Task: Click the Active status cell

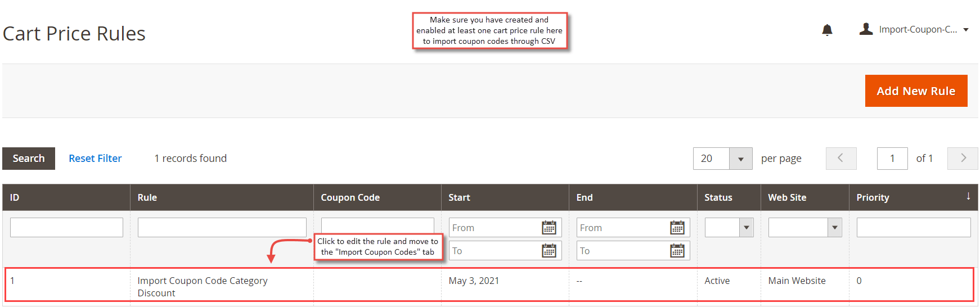Action: [x=717, y=281]
